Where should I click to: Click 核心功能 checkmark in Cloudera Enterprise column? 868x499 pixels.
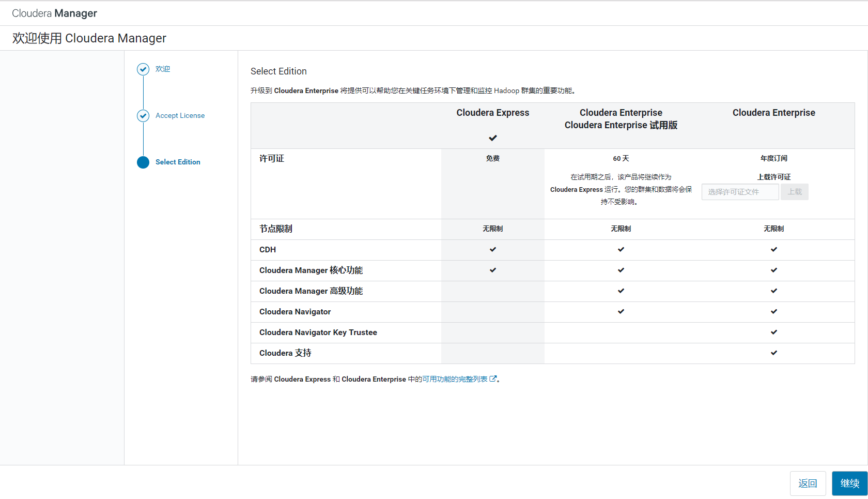[x=774, y=270]
